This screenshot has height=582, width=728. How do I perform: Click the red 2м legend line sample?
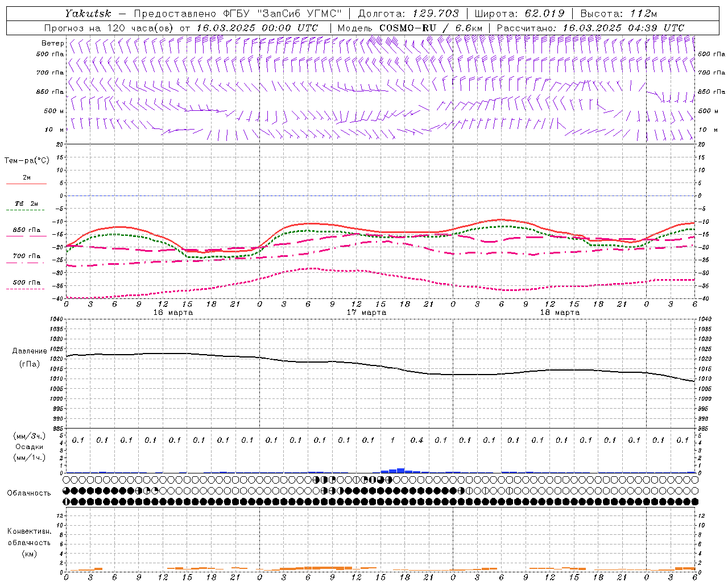pos(26,184)
